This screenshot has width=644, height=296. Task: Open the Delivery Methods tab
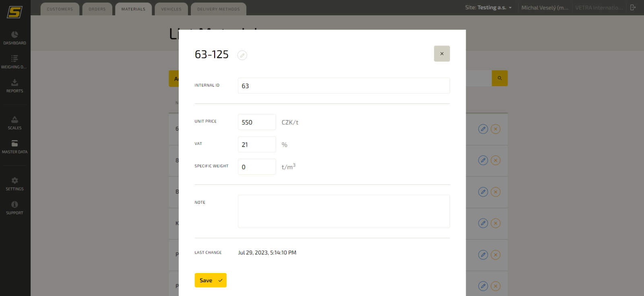point(219,9)
